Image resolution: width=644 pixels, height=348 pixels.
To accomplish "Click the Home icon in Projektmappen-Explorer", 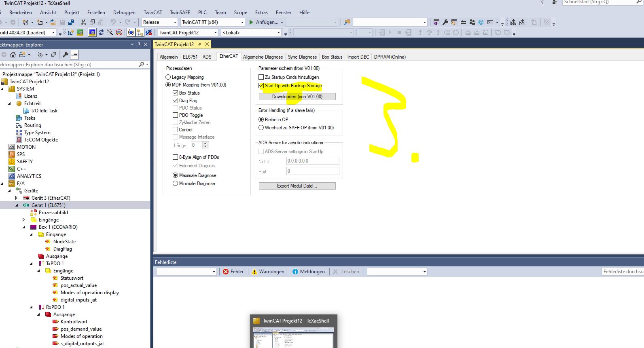I will 13,55.
